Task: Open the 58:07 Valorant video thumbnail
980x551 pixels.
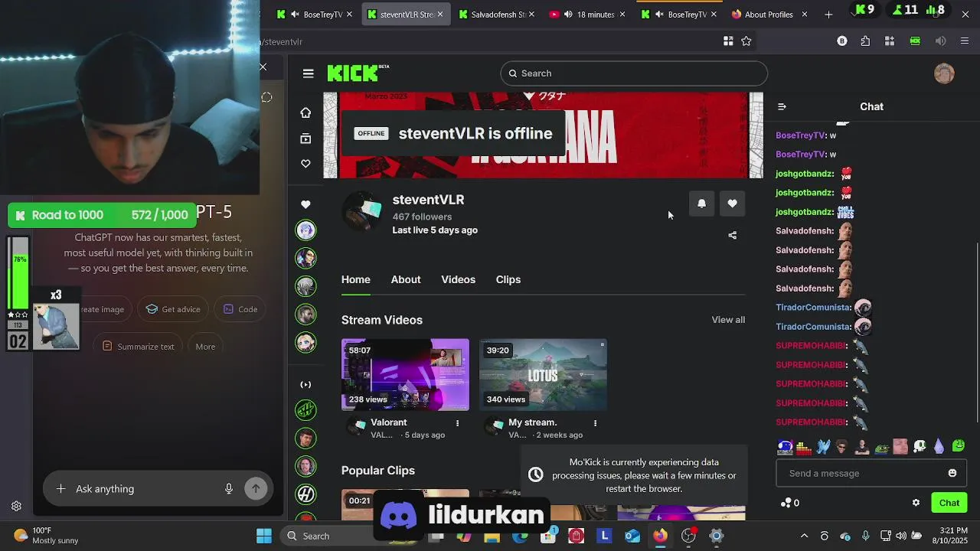Action: tap(405, 375)
